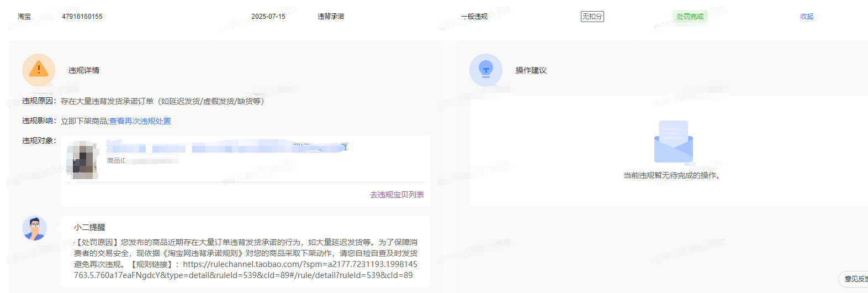Screen dimensions: 868x293
Task: Click the orange warning icon beside 违规详情
Action: click(x=39, y=70)
